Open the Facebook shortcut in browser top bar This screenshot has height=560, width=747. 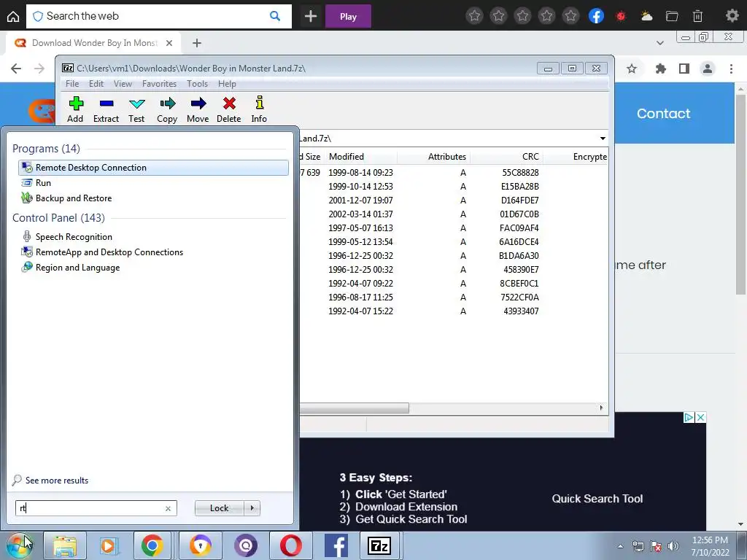[596, 16]
